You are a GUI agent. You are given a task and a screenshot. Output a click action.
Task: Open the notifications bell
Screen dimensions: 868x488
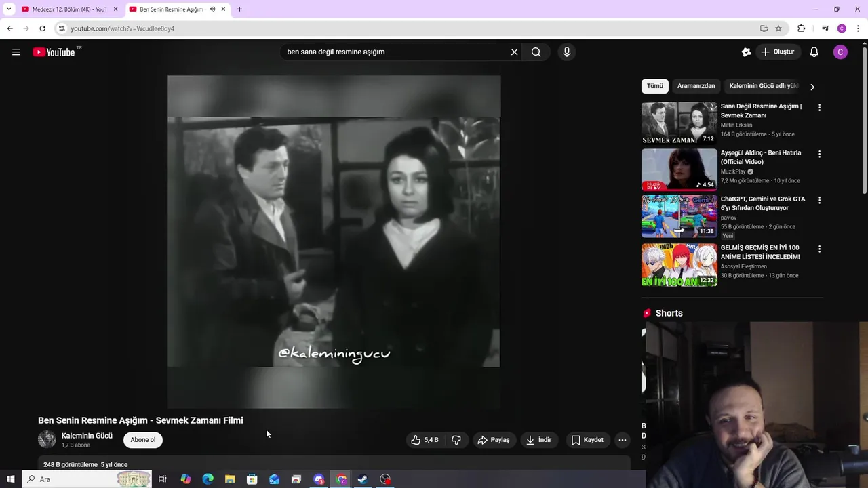[814, 52]
